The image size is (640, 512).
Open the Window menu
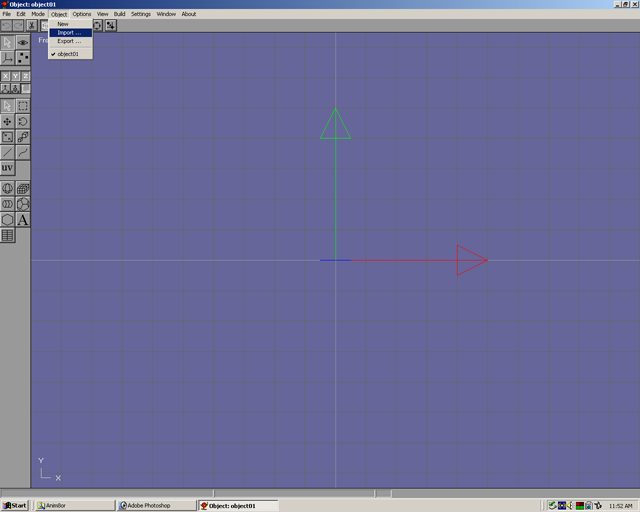click(x=166, y=14)
